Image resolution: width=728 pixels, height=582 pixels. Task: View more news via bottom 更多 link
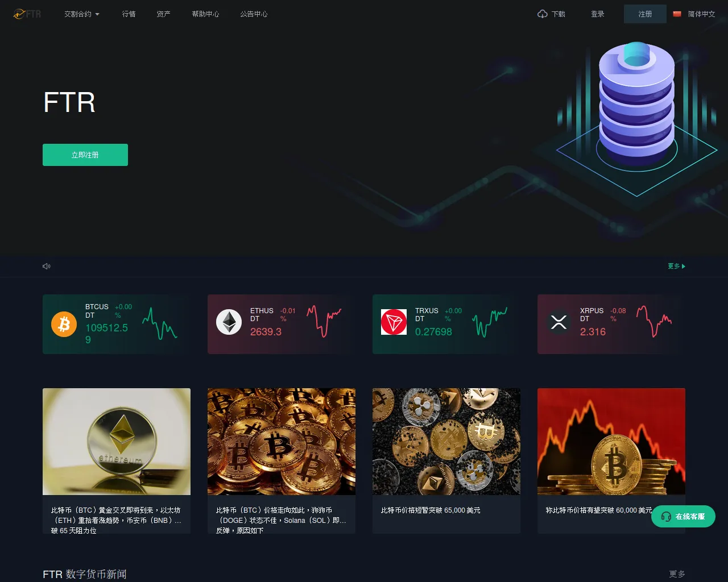pyautogui.click(x=677, y=574)
